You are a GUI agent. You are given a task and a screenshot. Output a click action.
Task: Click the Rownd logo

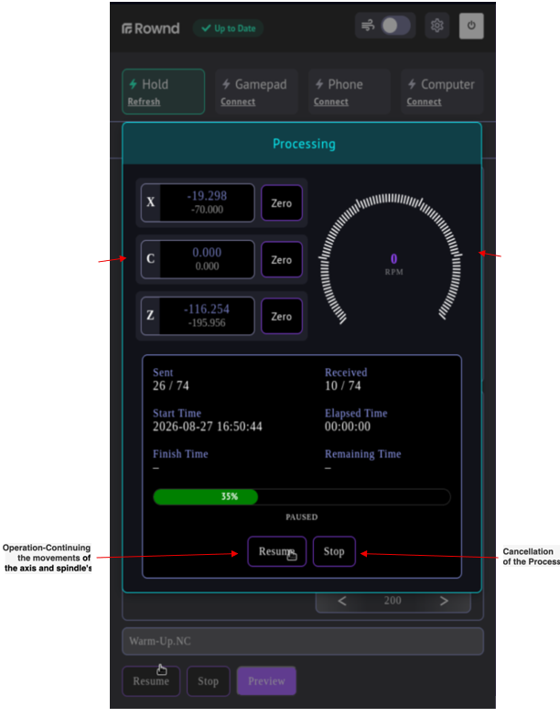pyautogui.click(x=150, y=28)
